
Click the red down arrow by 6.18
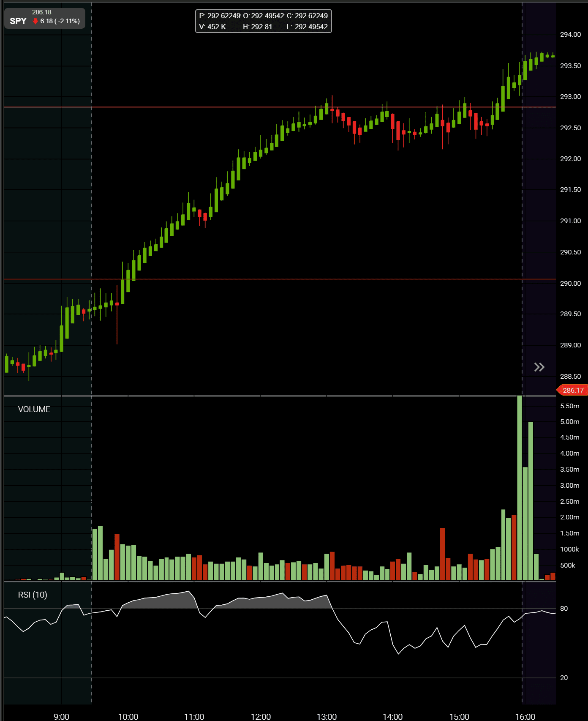35,21
